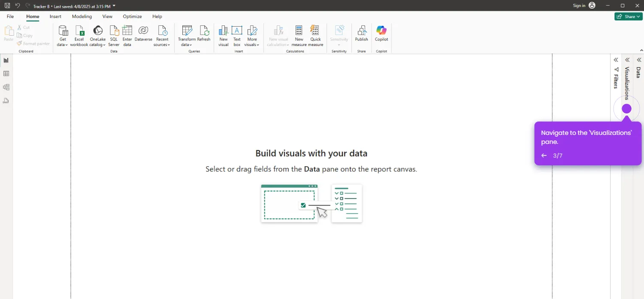Click the Visualizations pane label
The width and height of the screenshot is (644, 299).
tap(627, 83)
